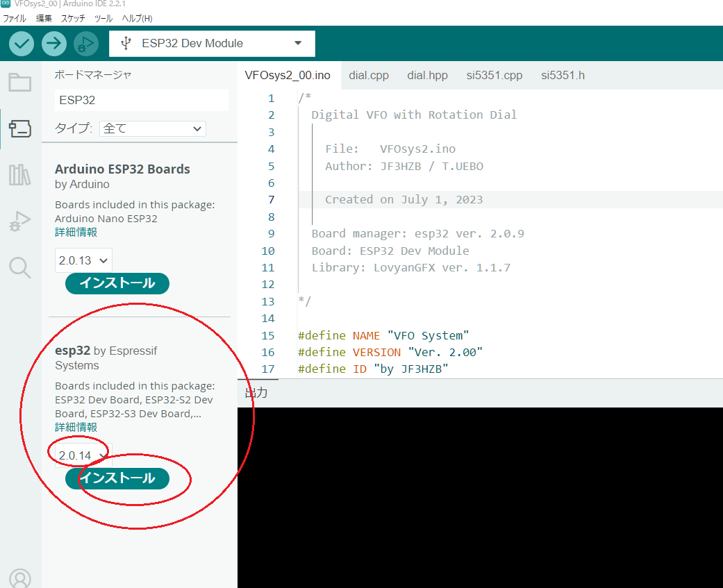Viewport: 723px width, 588px height.
Task: Open the Debug panel sidebar icon
Action: pos(20,221)
